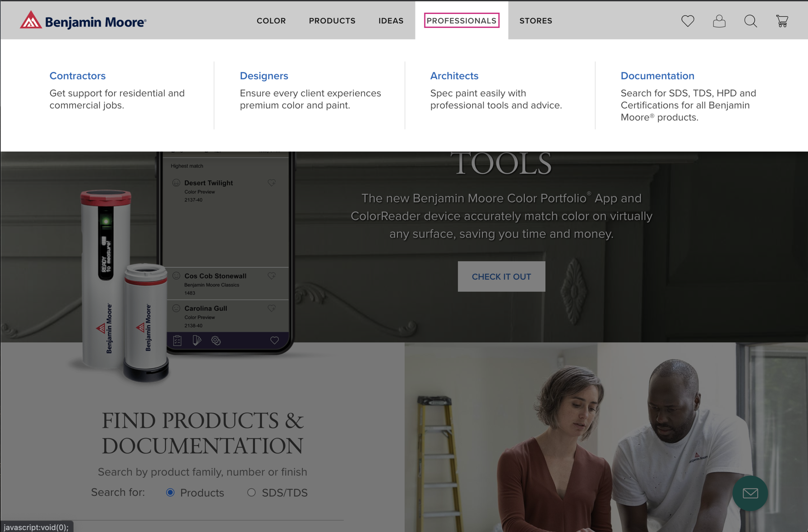
Task: Click the Benjamin Moore logo
Action: tap(83, 21)
